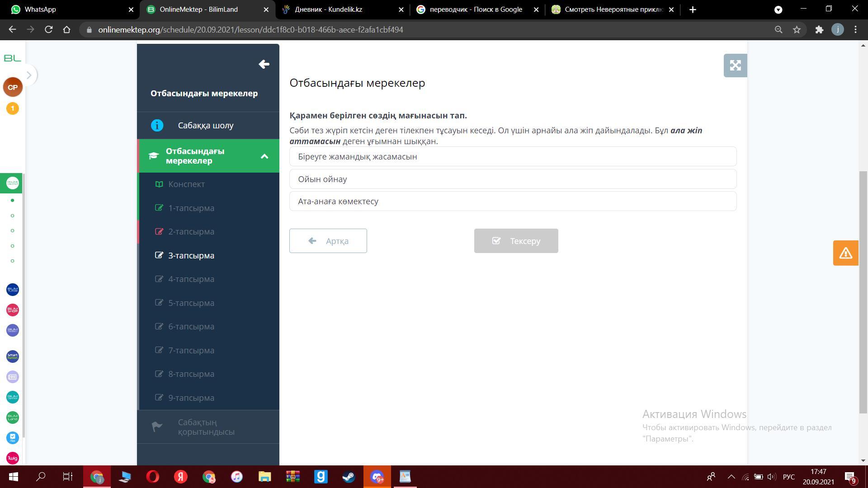Show hidden system tray icons
The height and width of the screenshot is (488, 868).
(731, 477)
